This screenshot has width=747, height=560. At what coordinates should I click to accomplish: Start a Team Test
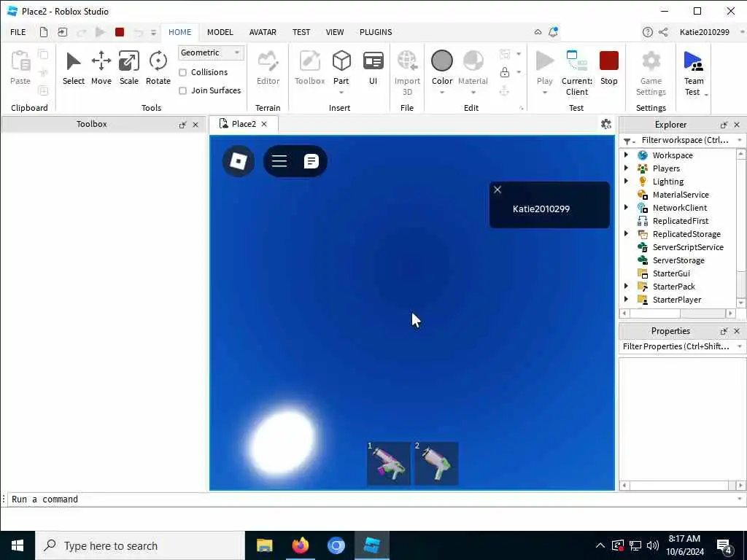click(x=693, y=73)
